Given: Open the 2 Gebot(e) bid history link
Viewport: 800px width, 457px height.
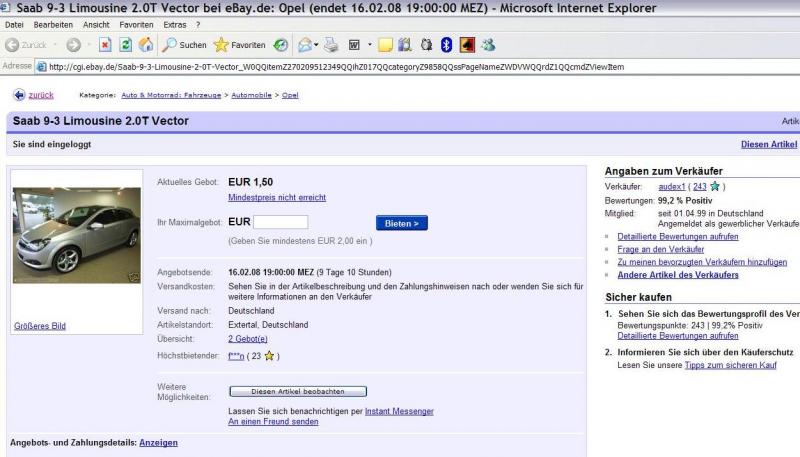Looking at the screenshot, I should point(248,339).
